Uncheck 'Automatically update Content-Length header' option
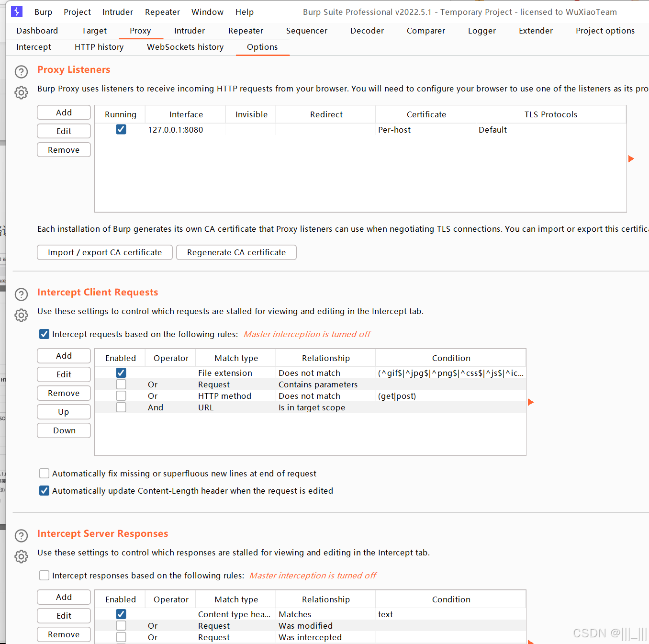The image size is (649, 644). tap(44, 490)
